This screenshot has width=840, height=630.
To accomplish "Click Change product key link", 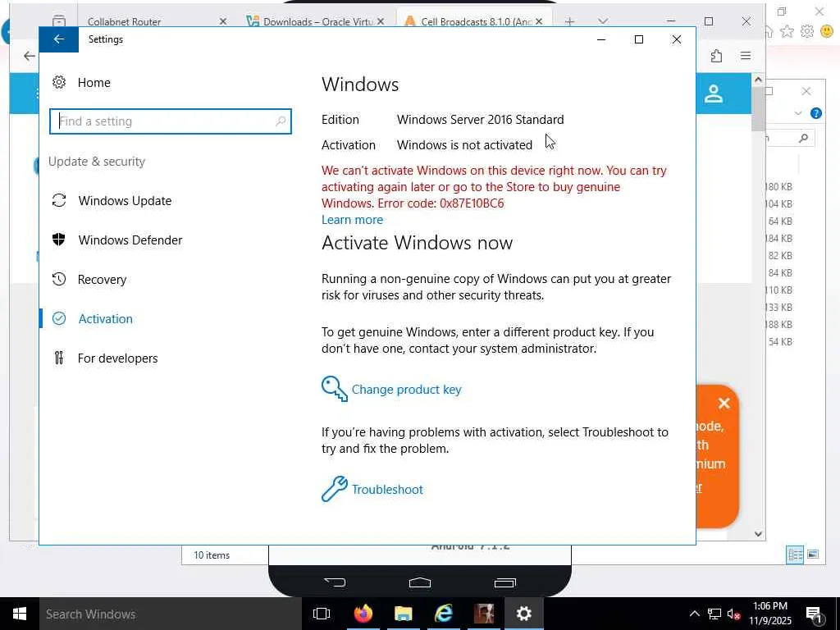I will 406,390.
